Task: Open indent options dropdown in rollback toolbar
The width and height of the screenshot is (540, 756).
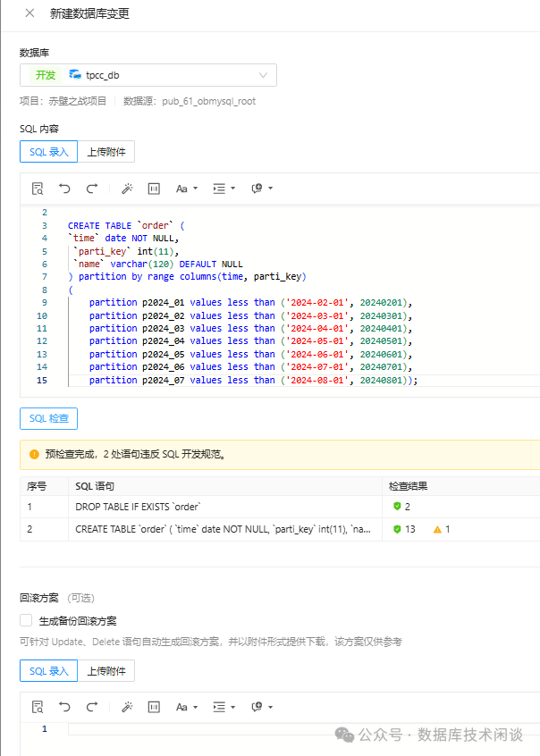Action: click(x=224, y=707)
